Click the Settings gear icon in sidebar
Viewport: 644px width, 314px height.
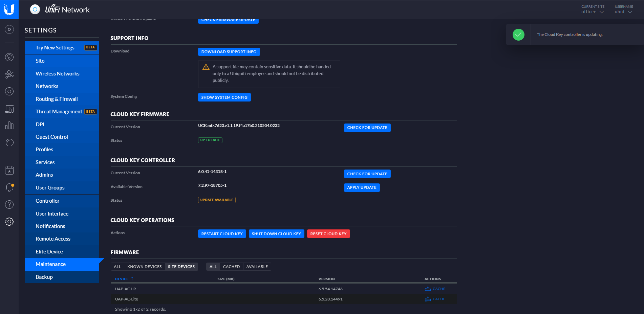tap(9, 222)
